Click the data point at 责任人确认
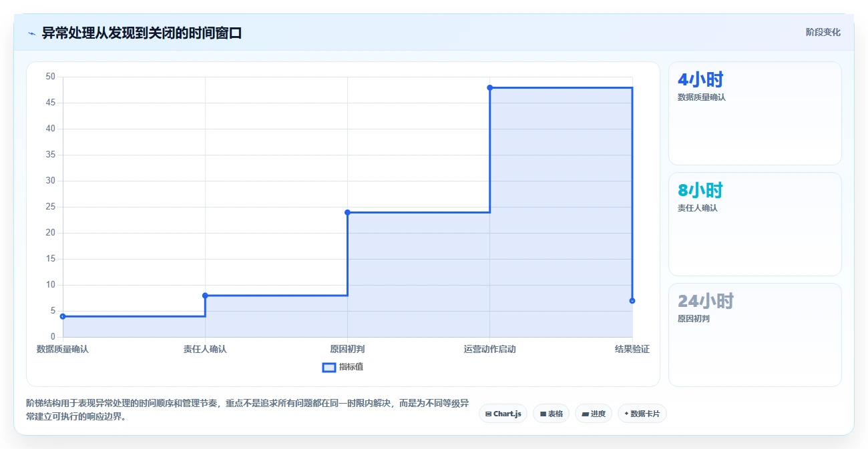The image size is (868, 449). click(x=205, y=296)
